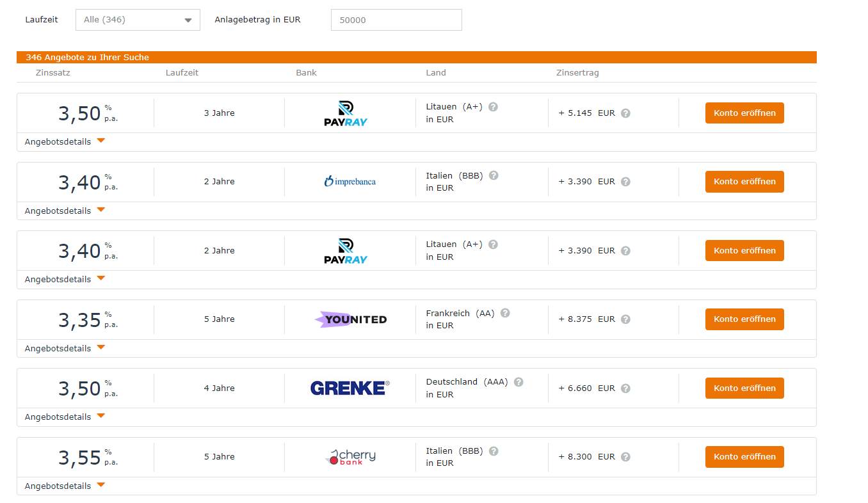Click help icon beside + 3.390 EUR in imprebanca row
This screenshot has height=503, width=868.
[625, 182]
